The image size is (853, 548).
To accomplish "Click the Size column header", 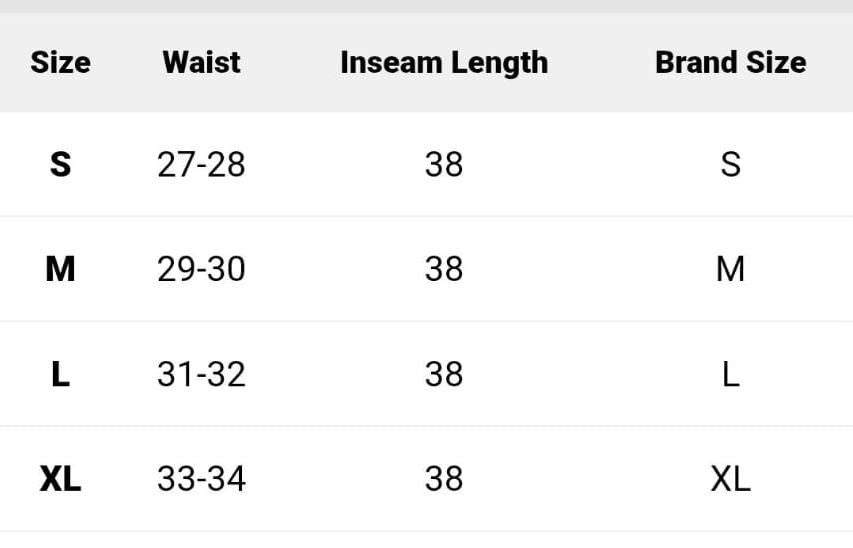I will (x=60, y=62).
